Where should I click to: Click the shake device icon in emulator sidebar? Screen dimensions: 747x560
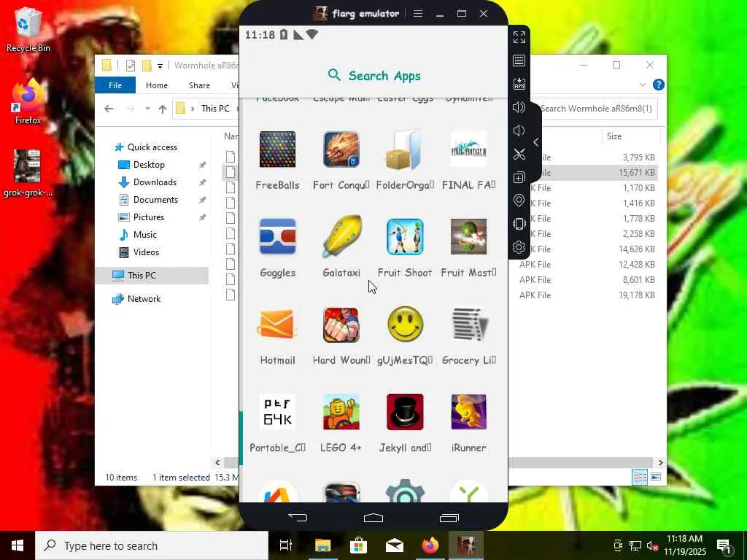pos(519,224)
